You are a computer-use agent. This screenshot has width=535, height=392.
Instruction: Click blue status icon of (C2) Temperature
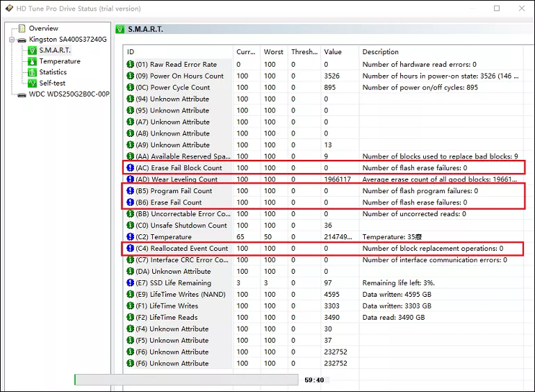[x=130, y=237]
